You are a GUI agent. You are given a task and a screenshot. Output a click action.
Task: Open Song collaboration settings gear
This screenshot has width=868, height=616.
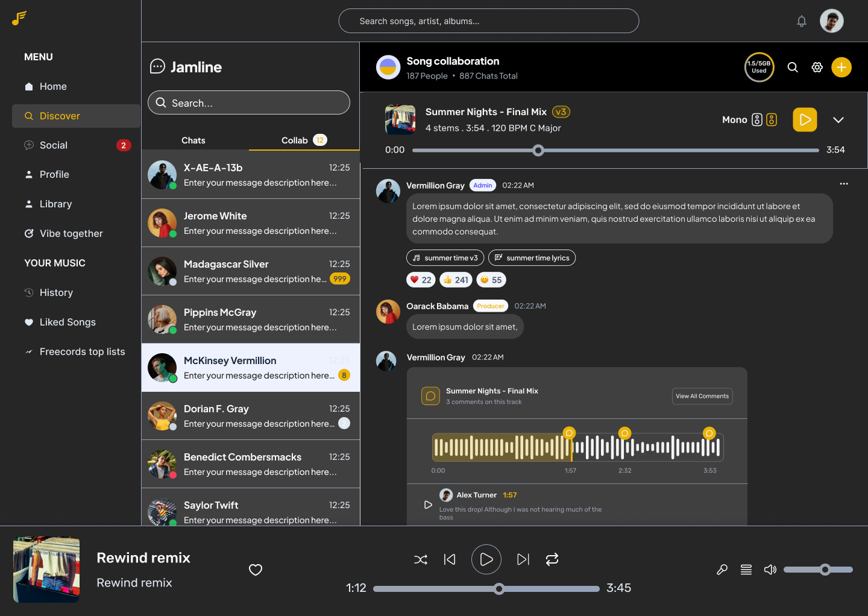[817, 68]
